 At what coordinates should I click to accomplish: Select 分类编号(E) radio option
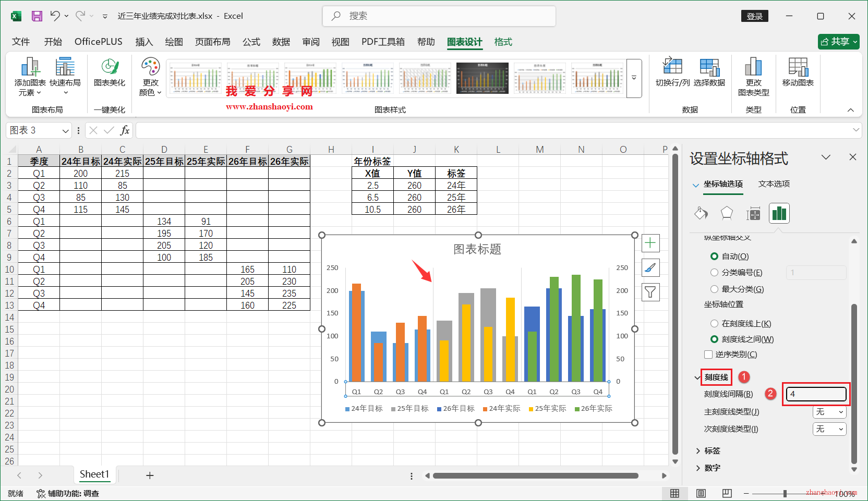(x=714, y=273)
